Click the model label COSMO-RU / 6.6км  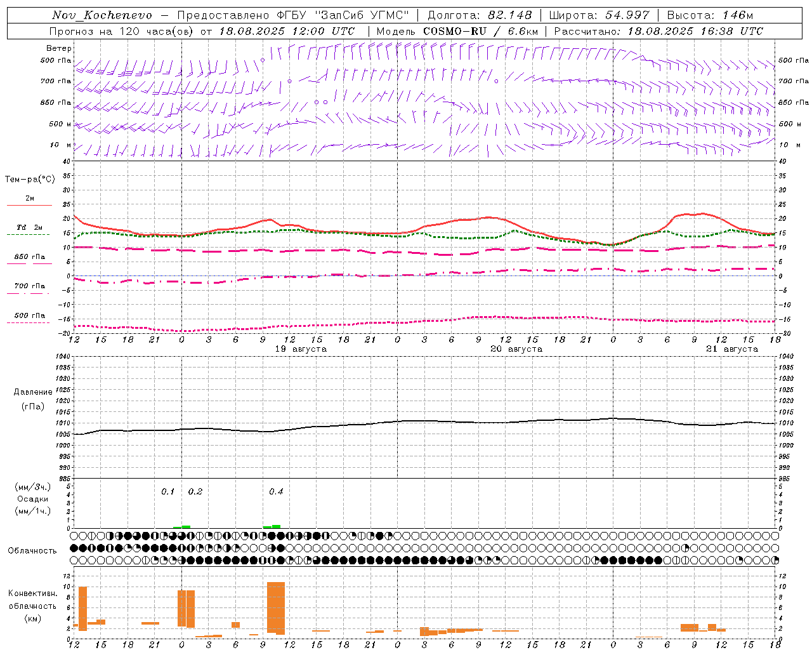tap(480, 31)
